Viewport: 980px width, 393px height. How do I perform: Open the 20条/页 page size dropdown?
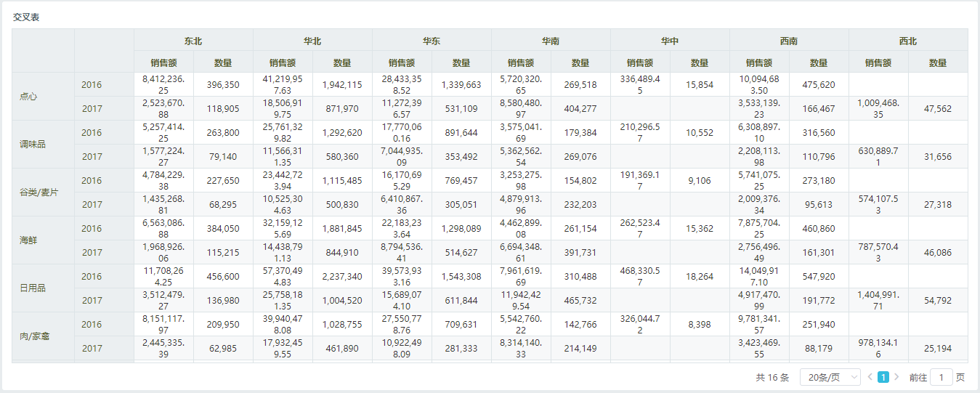tap(830, 377)
